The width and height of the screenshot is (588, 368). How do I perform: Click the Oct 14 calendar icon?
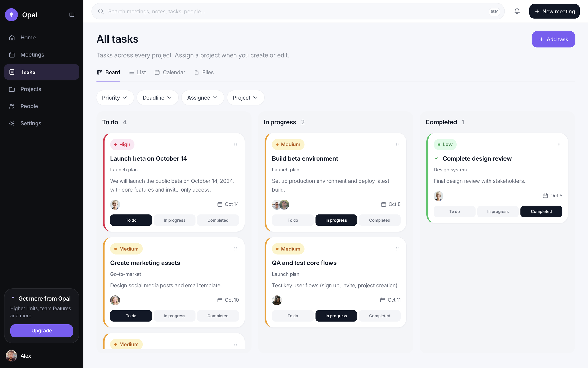(220, 204)
